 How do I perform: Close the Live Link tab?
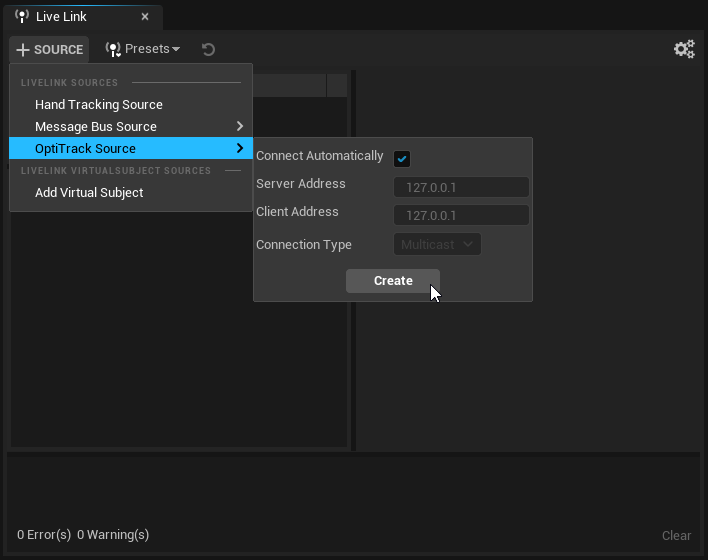(145, 17)
